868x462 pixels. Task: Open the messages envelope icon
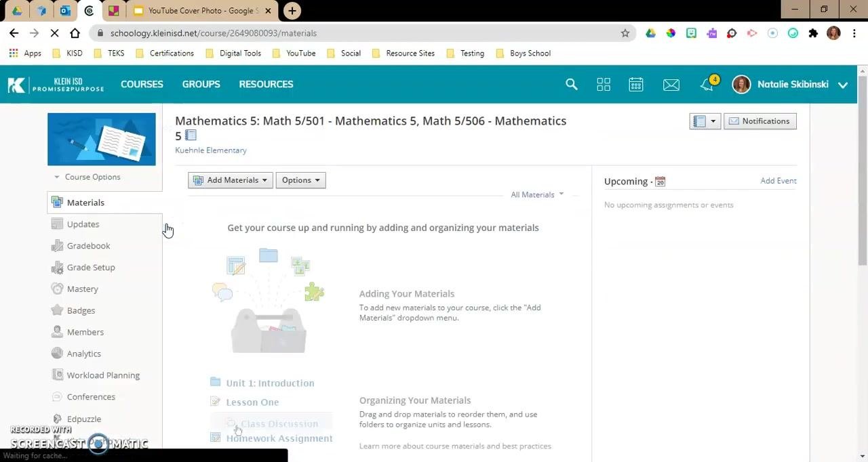pyautogui.click(x=671, y=84)
